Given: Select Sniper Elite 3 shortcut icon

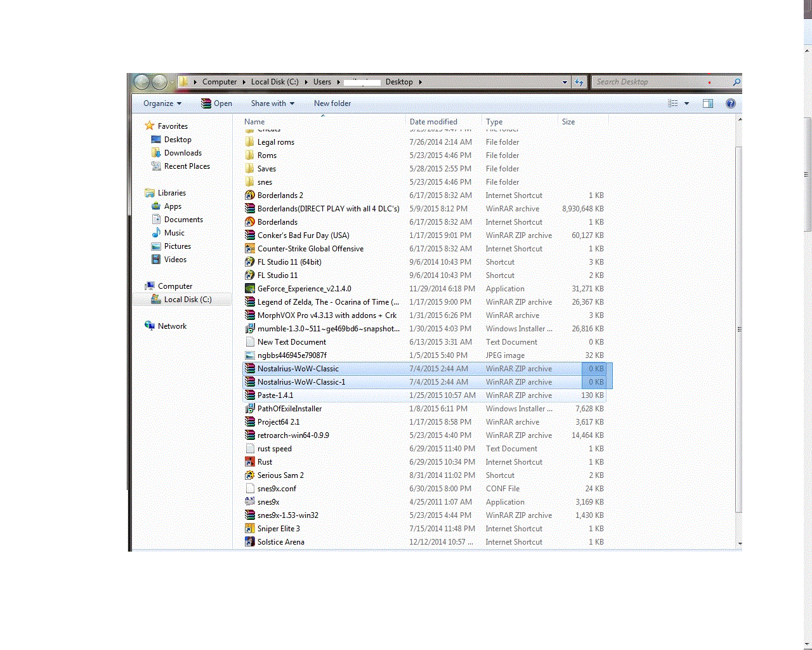Looking at the screenshot, I should coord(250,529).
